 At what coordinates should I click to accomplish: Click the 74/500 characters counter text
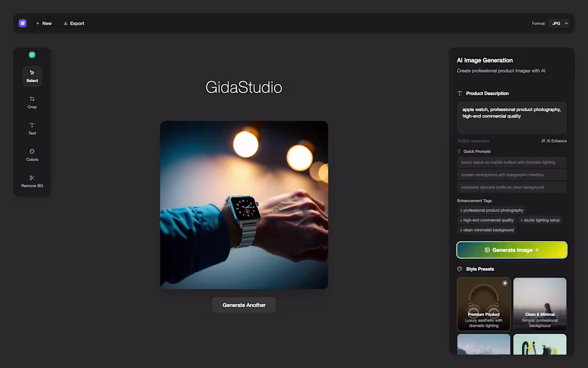[473, 141]
